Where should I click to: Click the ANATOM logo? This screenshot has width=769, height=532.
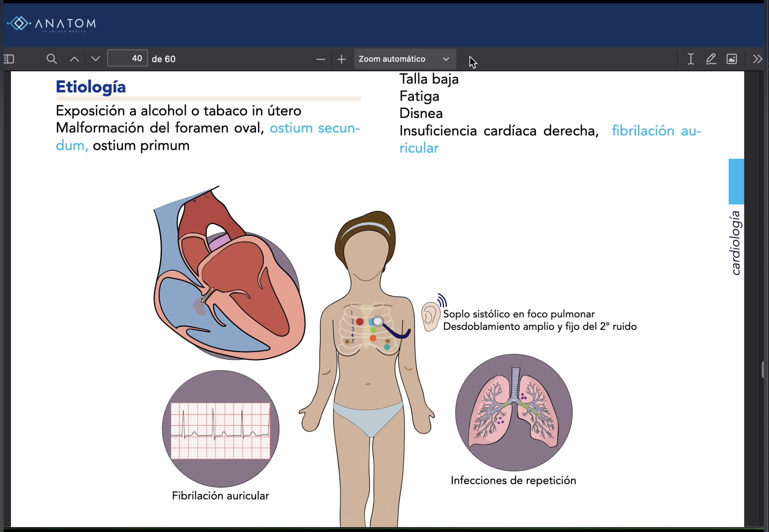click(52, 24)
